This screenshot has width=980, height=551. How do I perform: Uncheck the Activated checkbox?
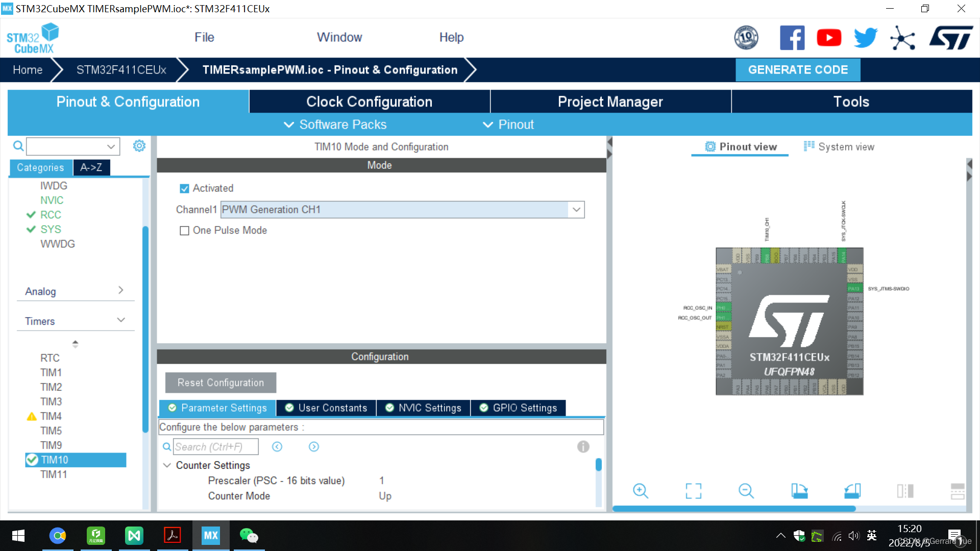pos(184,189)
